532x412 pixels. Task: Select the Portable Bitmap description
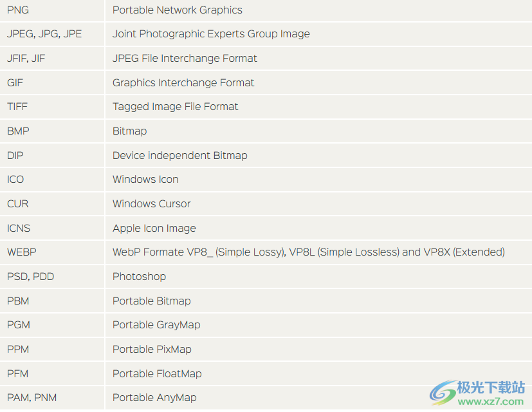pos(151,301)
